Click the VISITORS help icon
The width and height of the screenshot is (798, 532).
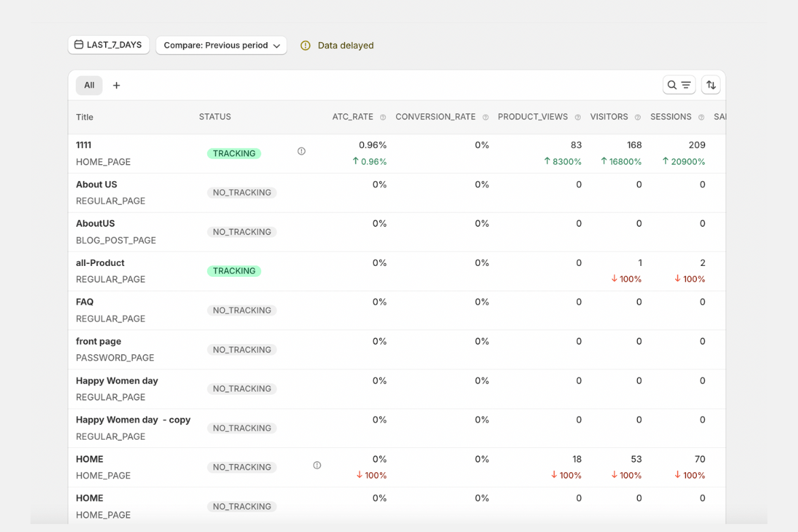tap(638, 117)
